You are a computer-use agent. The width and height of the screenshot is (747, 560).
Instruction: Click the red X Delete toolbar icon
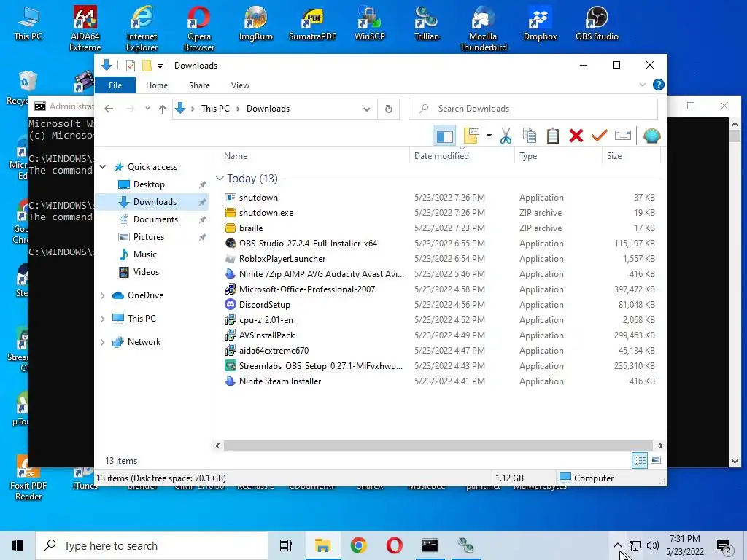pos(576,136)
